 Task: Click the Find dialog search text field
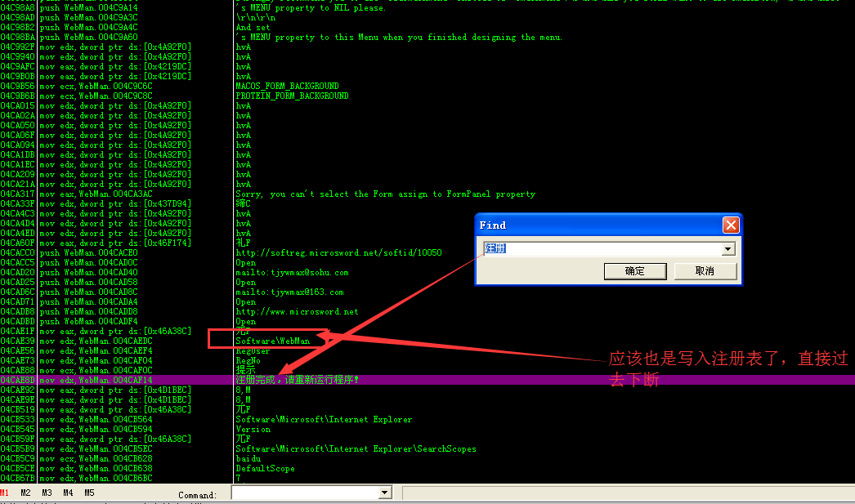602,249
